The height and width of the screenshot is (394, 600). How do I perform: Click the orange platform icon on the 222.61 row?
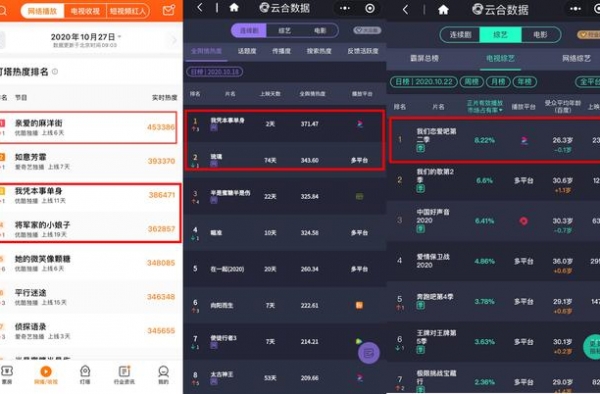(x=359, y=305)
